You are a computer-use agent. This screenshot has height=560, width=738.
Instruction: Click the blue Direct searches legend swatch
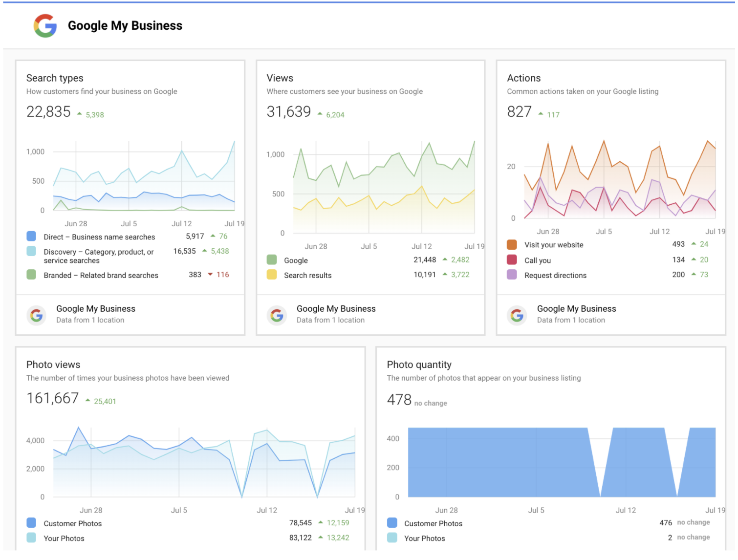coord(31,237)
